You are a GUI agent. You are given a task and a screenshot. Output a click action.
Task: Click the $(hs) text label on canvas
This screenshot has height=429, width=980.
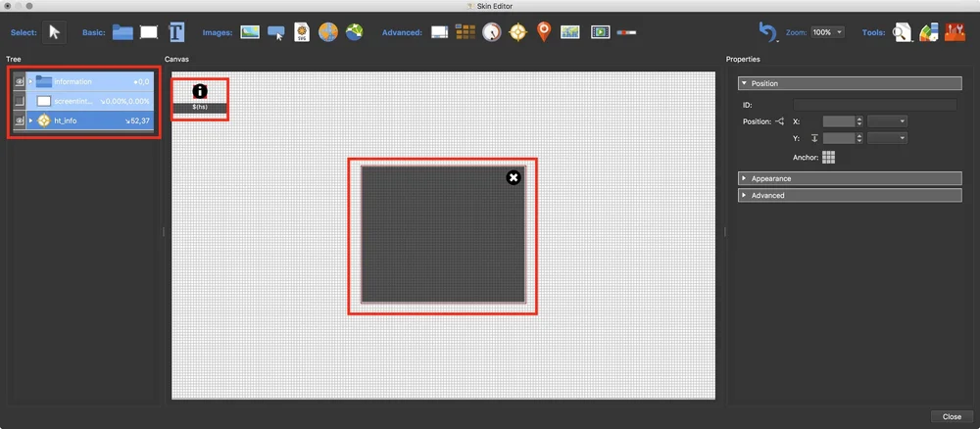pos(200,108)
